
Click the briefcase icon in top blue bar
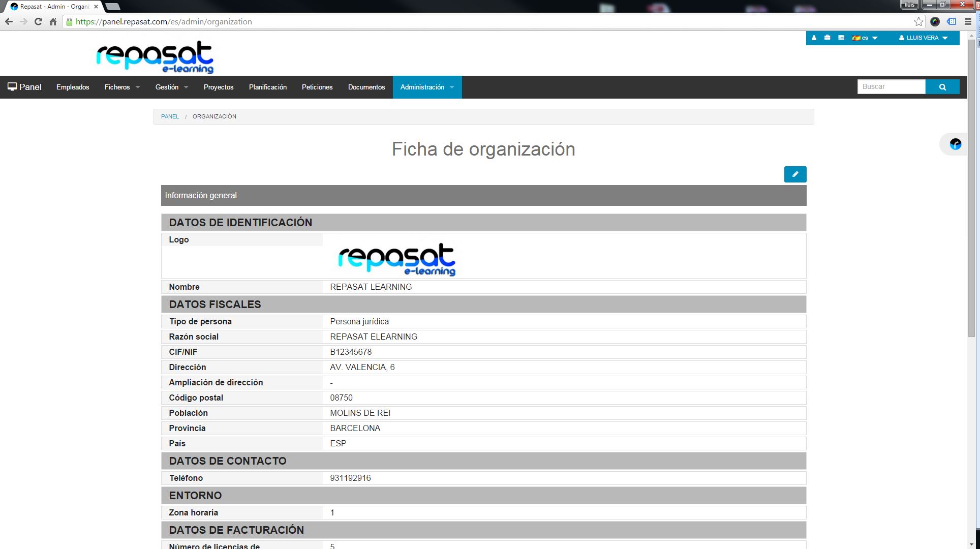click(x=828, y=38)
